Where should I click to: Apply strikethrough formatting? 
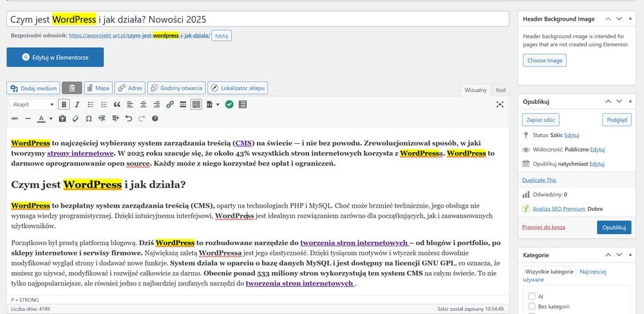click(x=15, y=119)
